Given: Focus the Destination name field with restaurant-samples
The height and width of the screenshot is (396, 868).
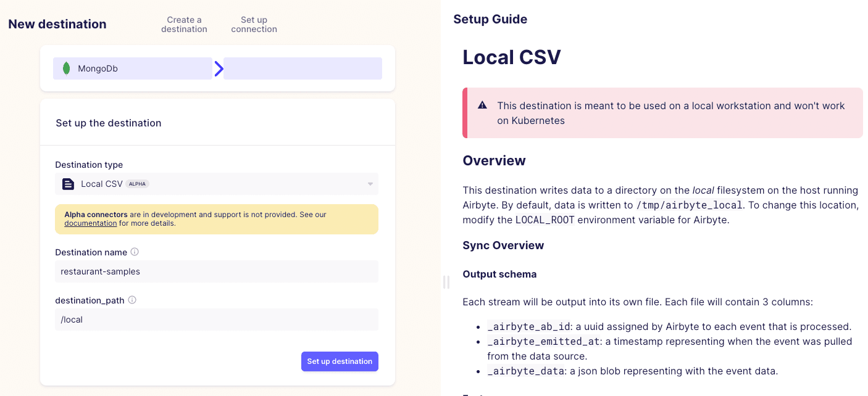Looking at the screenshot, I should point(216,271).
